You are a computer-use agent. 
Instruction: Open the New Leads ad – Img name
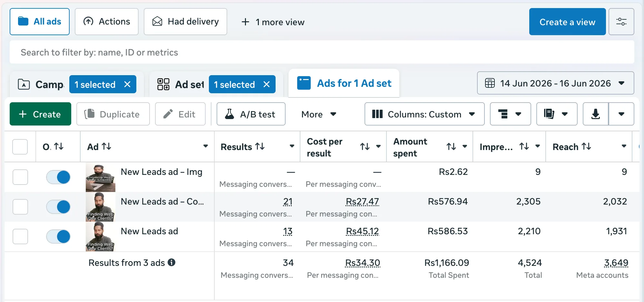161,172
